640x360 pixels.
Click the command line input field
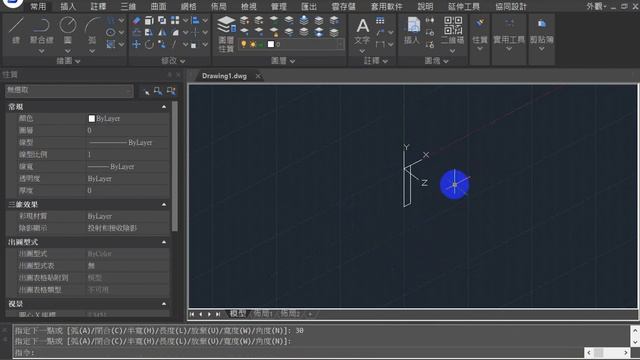(x=298, y=353)
